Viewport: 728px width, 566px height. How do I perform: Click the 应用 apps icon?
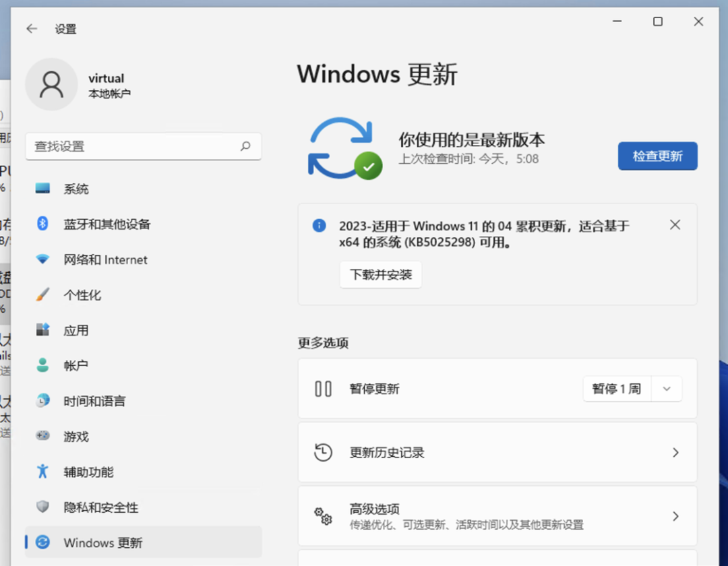click(x=42, y=330)
